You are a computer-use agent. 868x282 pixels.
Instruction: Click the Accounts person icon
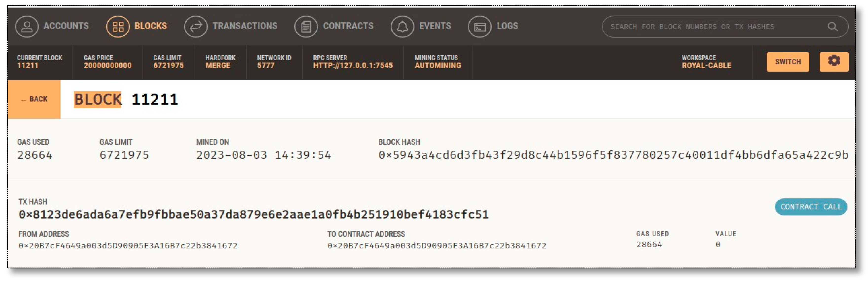click(27, 26)
